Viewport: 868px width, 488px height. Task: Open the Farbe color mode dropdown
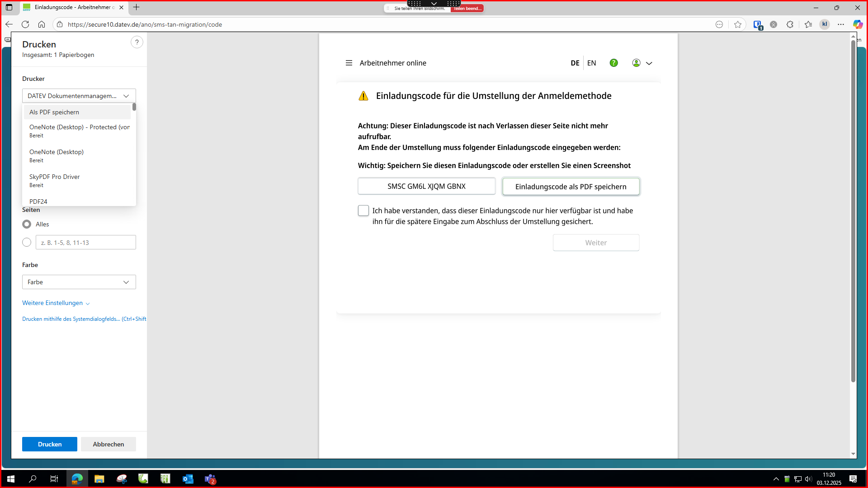point(79,282)
